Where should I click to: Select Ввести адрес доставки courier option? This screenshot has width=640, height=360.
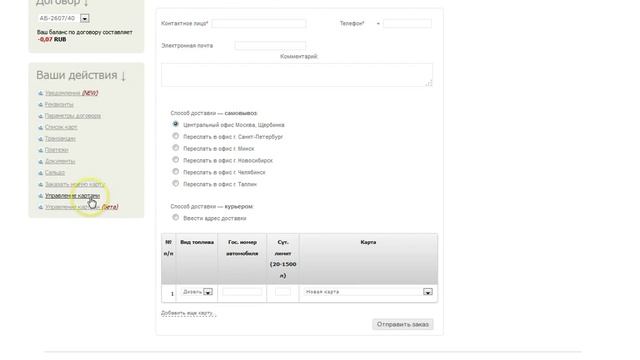(x=176, y=218)
